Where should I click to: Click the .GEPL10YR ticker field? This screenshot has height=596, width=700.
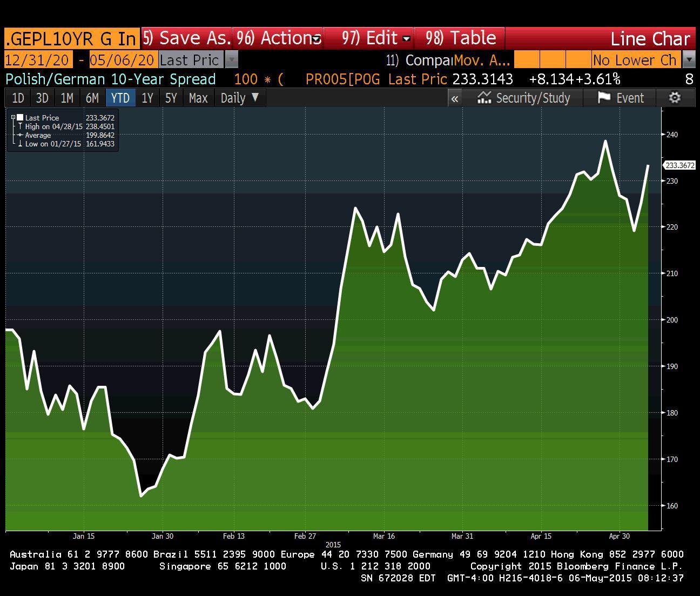[71, 38]
